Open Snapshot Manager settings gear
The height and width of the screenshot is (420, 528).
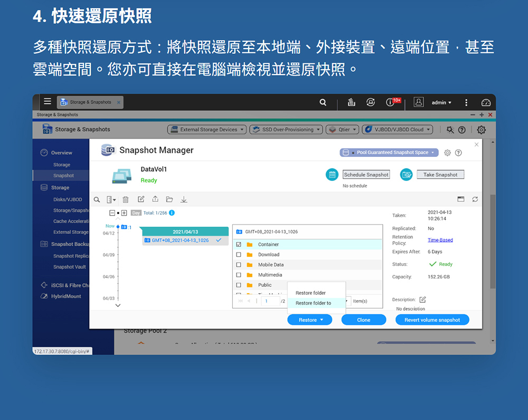tap(447, 153)
